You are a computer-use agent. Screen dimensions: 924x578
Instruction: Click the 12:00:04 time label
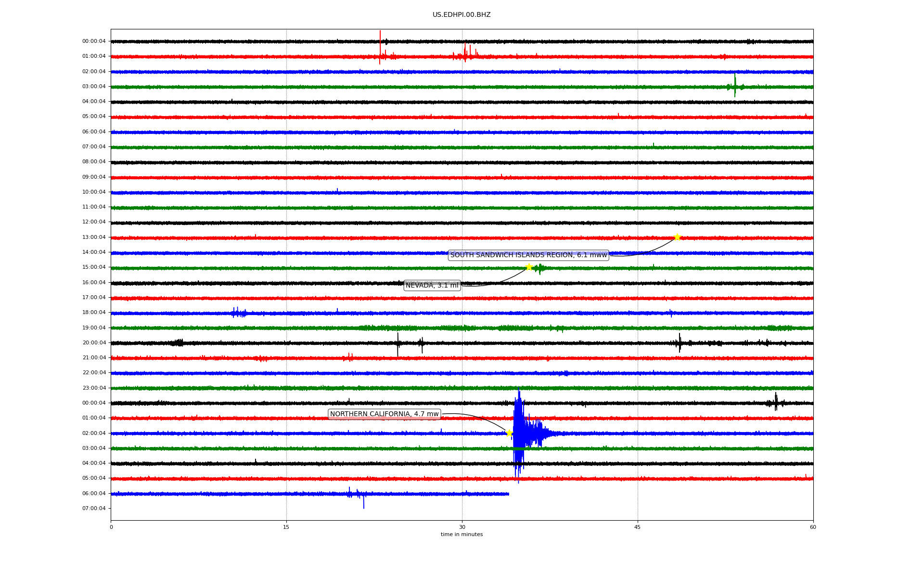94,222
